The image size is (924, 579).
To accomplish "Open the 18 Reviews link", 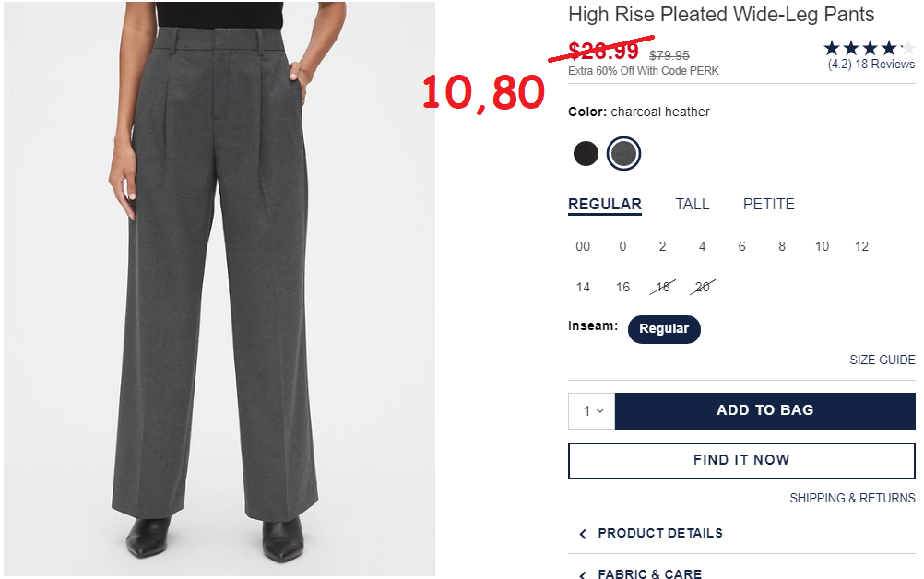I will [871, 65].
